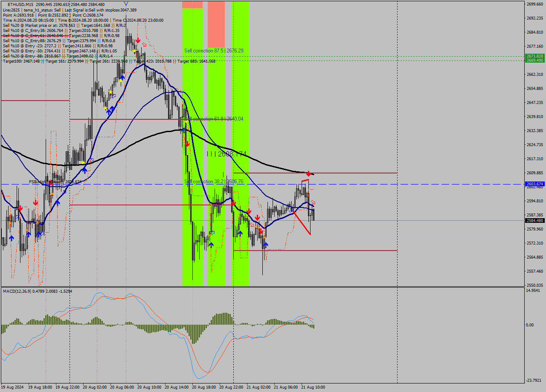The height and width of the screenshot is (392, 546).
Task: Click price scale value 2594.810
Action: [x=534, y=201]
